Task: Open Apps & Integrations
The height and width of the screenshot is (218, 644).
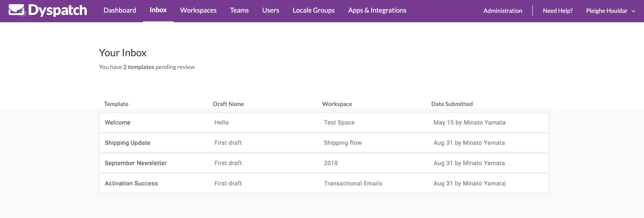Action: click(377, 10)
